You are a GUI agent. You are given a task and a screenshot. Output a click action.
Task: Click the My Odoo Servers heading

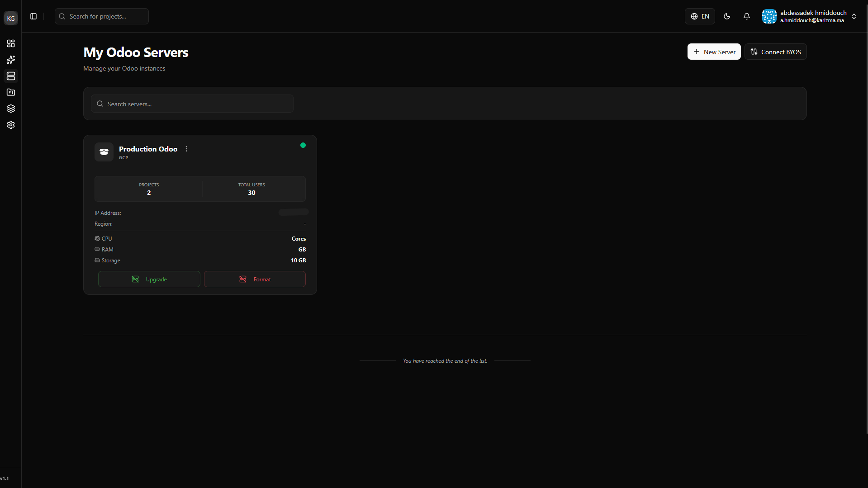[136, 52]
